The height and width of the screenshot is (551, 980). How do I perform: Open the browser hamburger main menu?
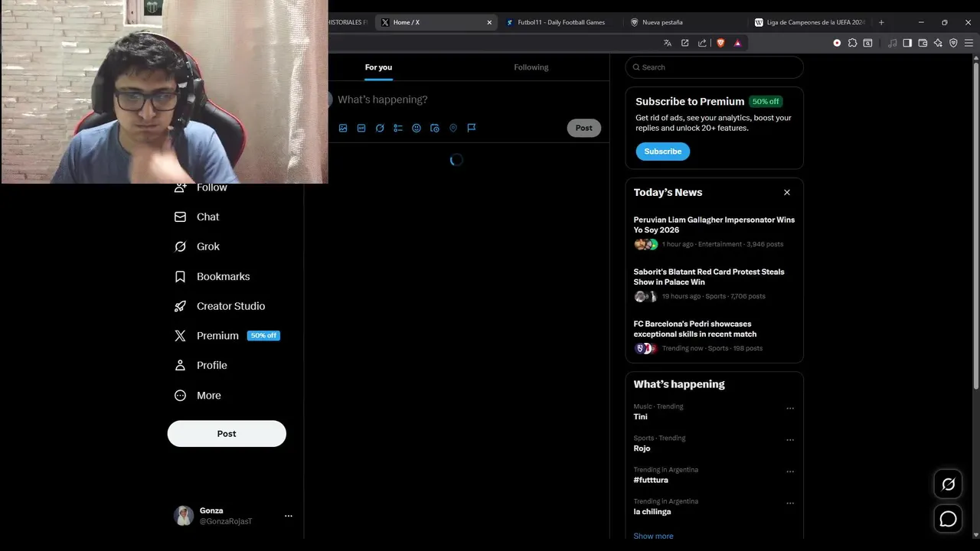click(x=969, y=43)
